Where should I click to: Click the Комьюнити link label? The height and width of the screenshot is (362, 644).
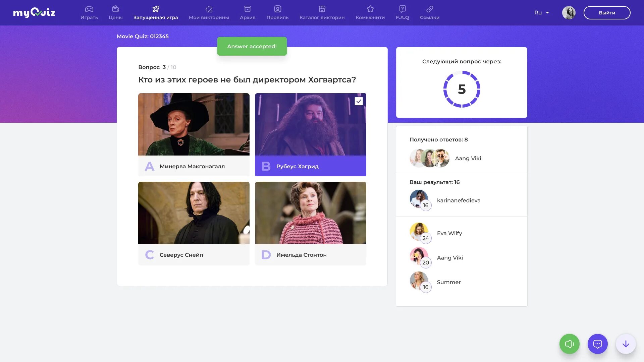point(370,17)
